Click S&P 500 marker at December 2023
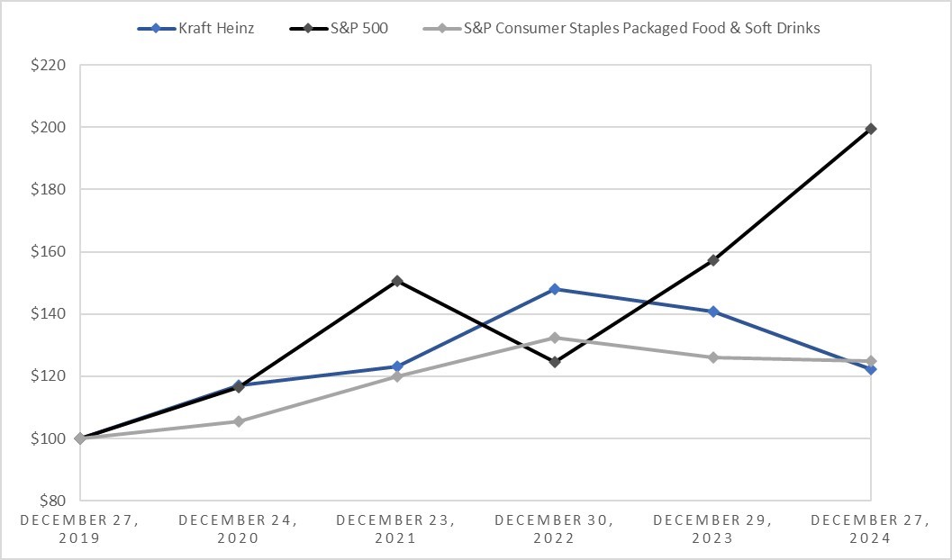952x560 pixels. 713,260
